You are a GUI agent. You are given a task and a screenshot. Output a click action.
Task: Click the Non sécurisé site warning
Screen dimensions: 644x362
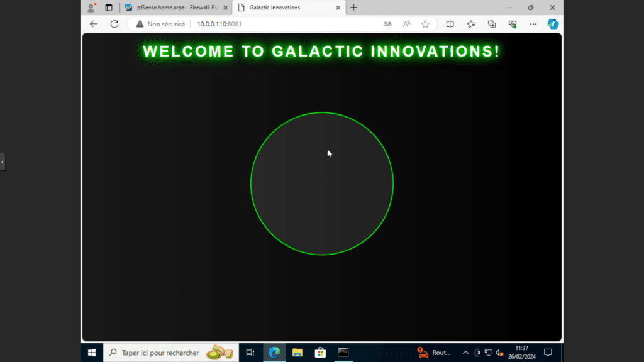160,24
